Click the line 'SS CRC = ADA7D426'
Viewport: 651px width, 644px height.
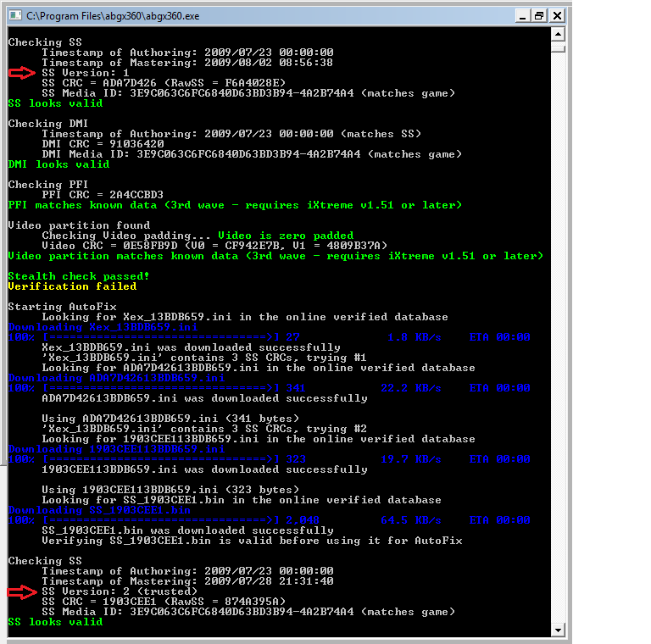pos(164,83)
